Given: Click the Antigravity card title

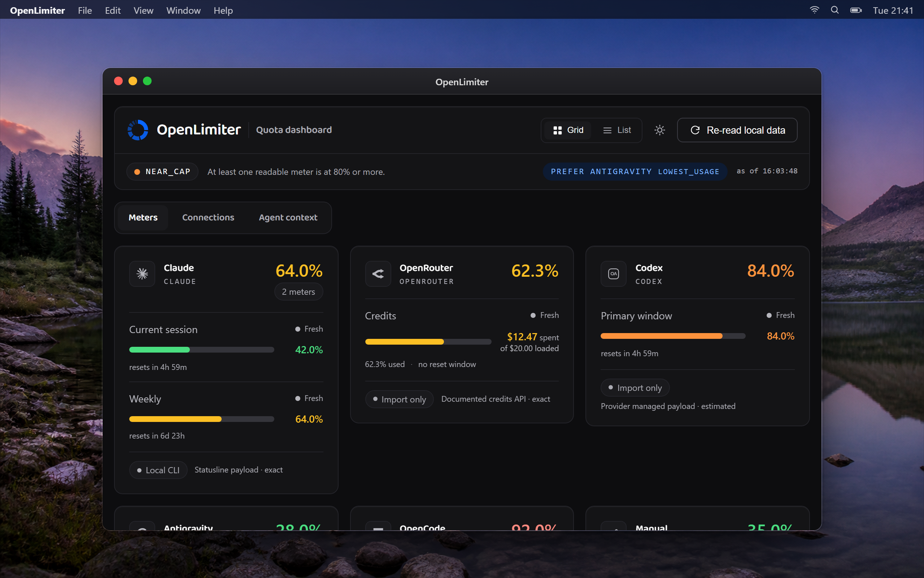Looking at the screenshot, I should pyautogui.click(x=188, y=527).
